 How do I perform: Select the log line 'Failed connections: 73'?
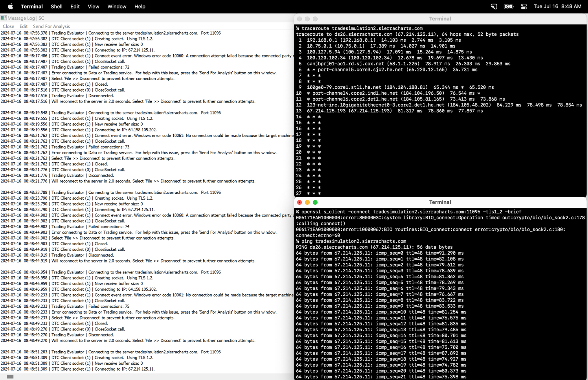click(65, 147)
